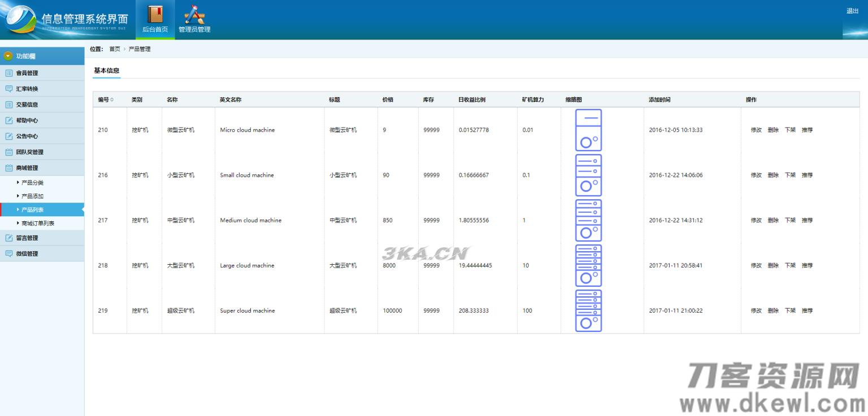Click 删除 for product 217
868x416 pixels.
[x=773, y=220]
